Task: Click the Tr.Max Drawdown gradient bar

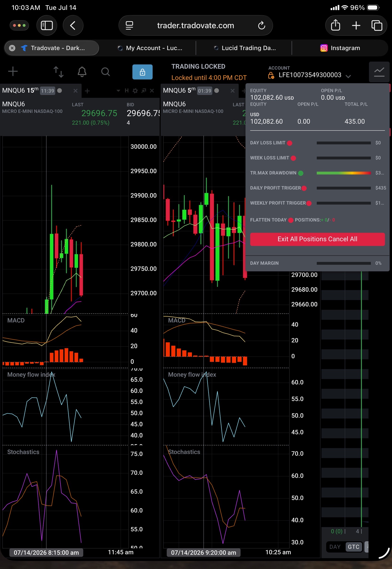Action: [x=344, y=173]
